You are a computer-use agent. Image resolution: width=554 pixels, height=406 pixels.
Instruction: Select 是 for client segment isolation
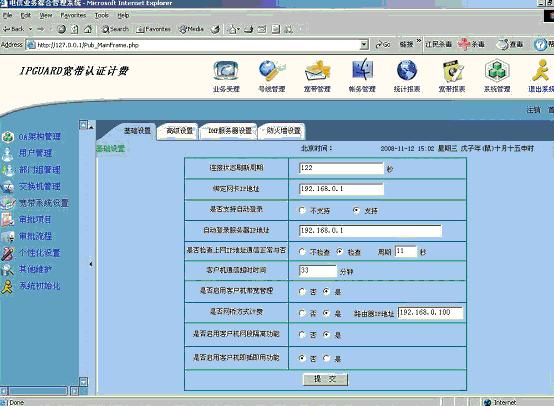click(x=326, y=334)
